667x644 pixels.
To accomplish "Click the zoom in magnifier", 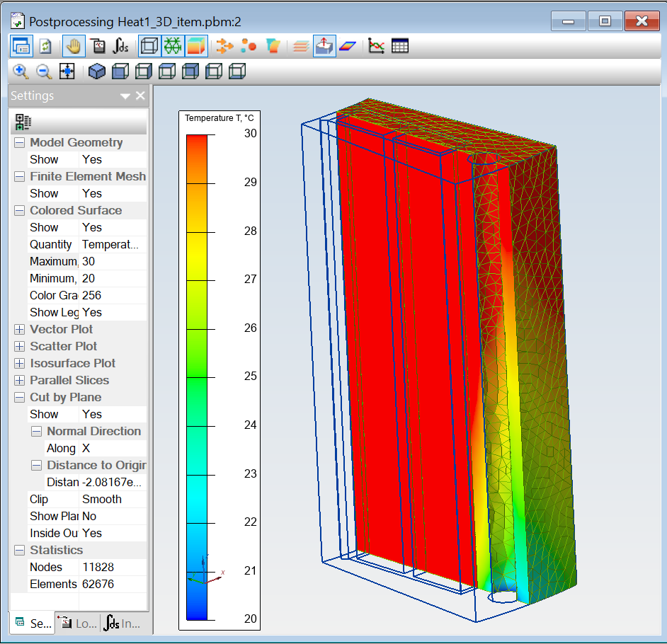I will [21, 72].
